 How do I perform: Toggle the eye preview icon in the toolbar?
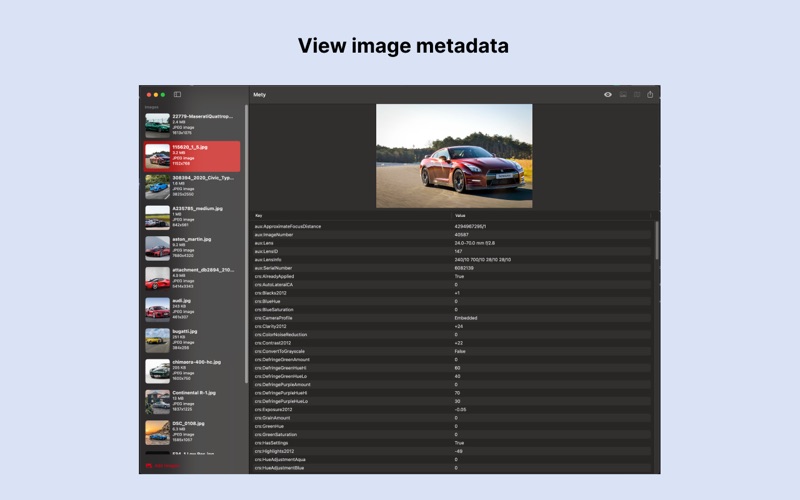tap(608, 94)
